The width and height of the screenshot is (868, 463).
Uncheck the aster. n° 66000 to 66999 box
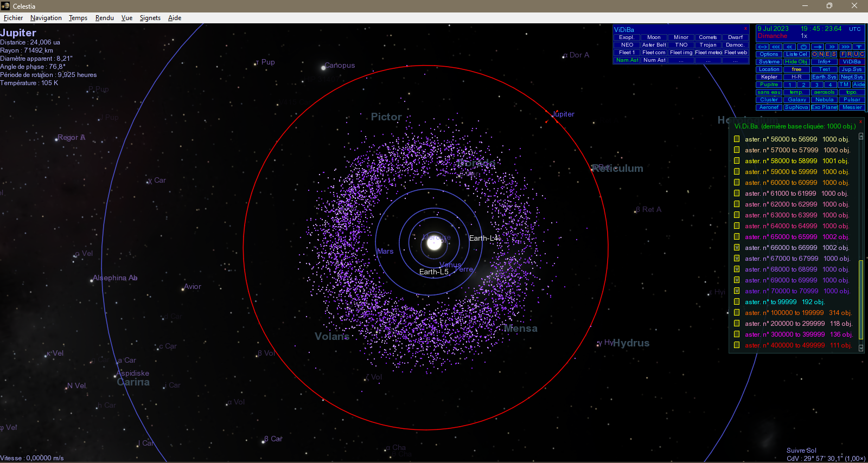coord(737,247)
